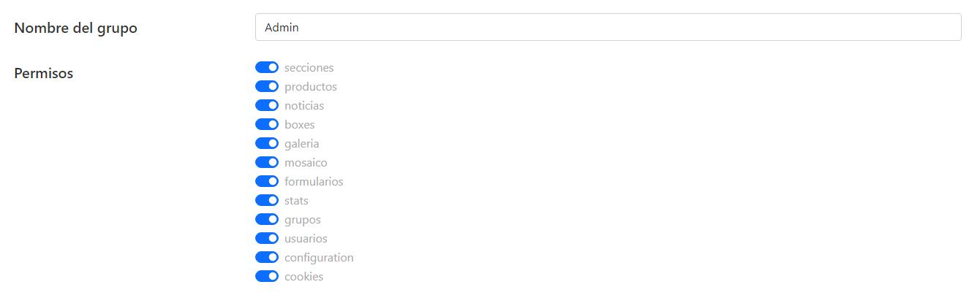Switch off the cookies permission

tap(267, 276)
